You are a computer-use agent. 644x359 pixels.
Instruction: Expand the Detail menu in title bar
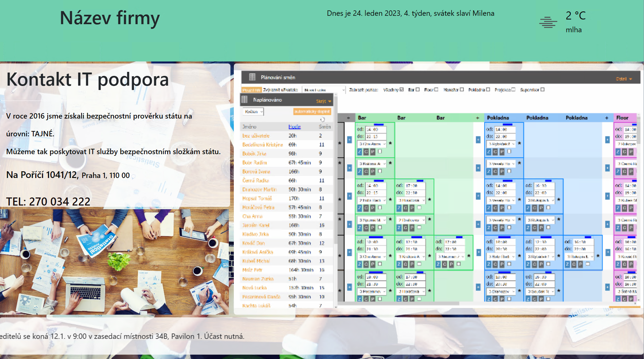[624, 79]
